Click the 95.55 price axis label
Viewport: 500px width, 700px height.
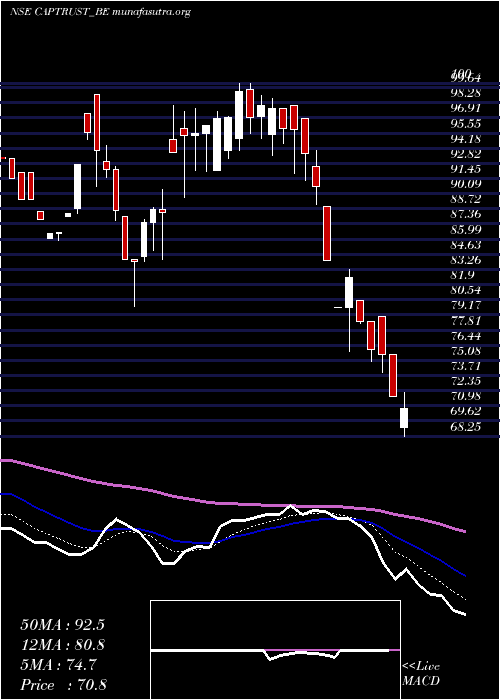(x=466, y=123)
